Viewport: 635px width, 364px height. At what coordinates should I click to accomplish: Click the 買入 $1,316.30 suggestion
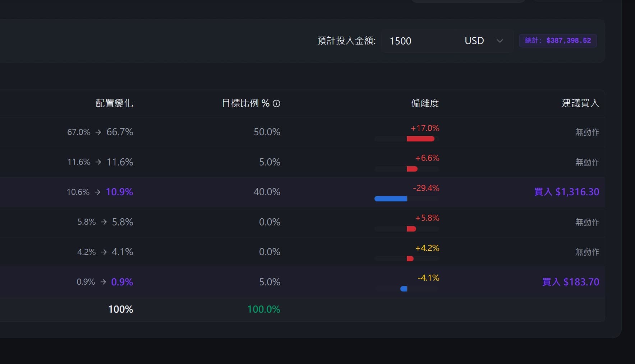tap(567, 192)
